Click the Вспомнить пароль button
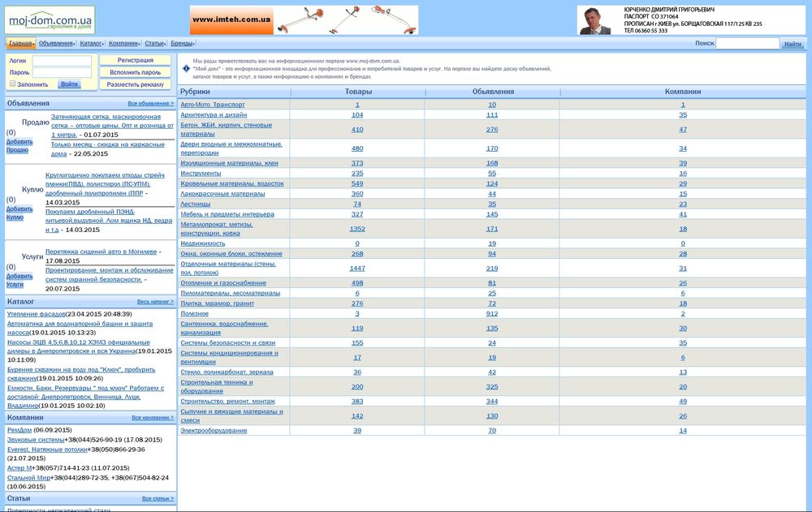The image size is (812, 512). [x=135, y=72]
